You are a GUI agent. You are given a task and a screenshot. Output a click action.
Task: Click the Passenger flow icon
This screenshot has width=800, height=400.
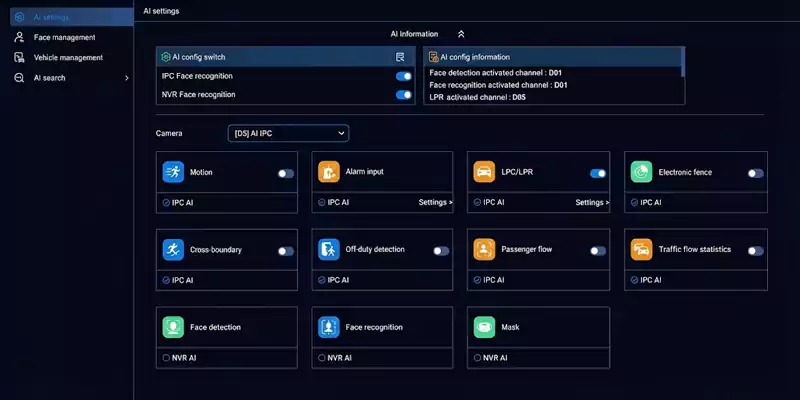click(483, 249)
